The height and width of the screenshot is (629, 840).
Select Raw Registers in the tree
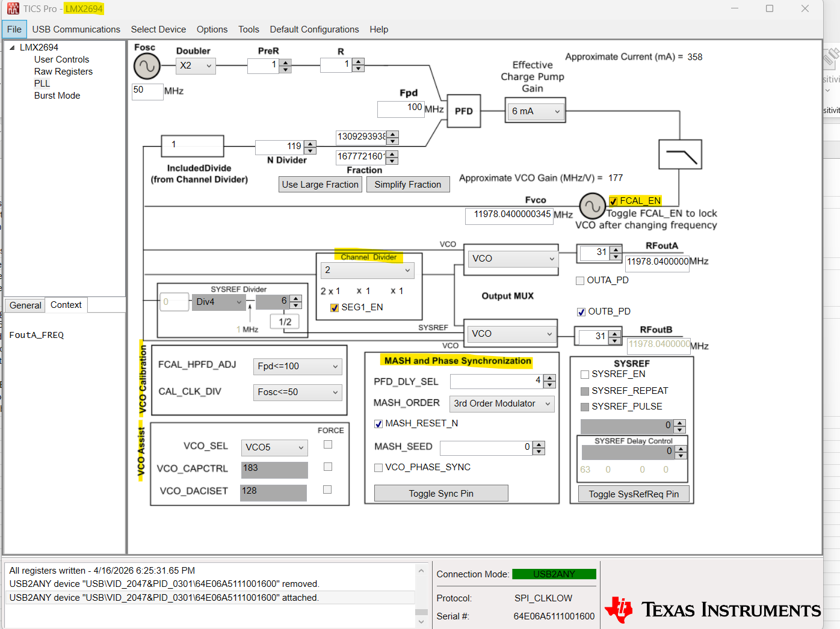tap(63, 72)
